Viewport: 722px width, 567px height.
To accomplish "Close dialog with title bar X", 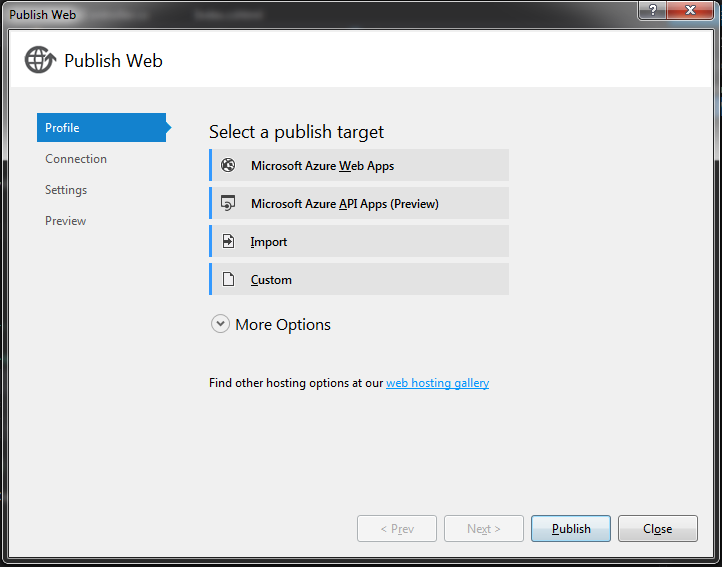I will (x=690, y=10).
